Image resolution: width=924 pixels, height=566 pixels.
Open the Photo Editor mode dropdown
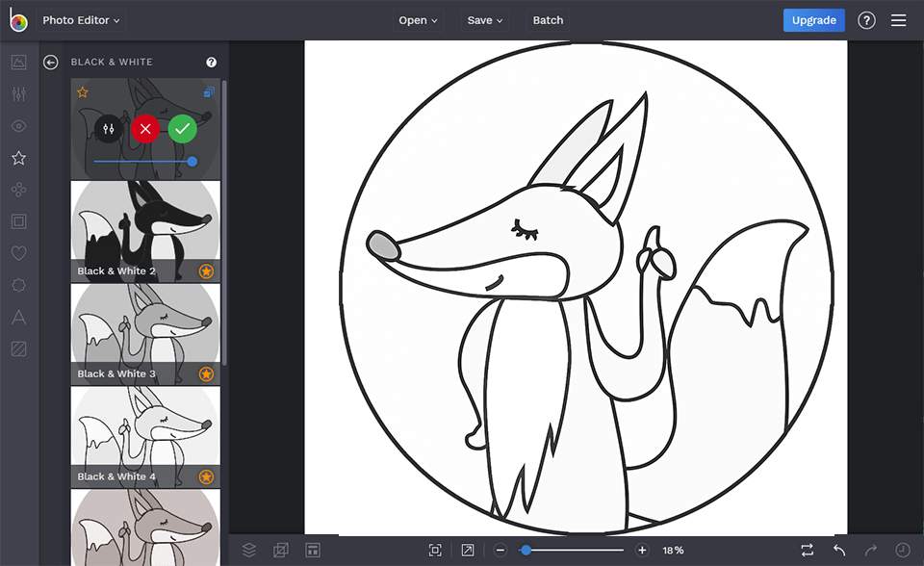[x=81, y=19]
